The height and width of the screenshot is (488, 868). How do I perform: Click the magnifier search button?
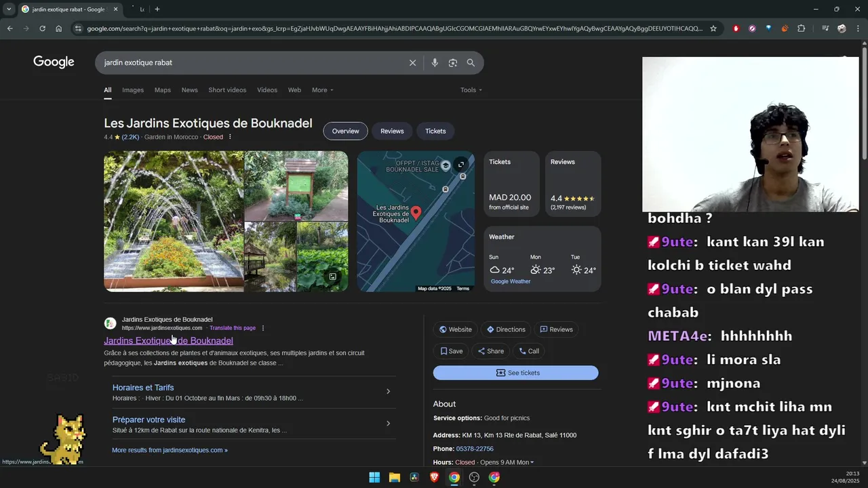coord(471,62)
